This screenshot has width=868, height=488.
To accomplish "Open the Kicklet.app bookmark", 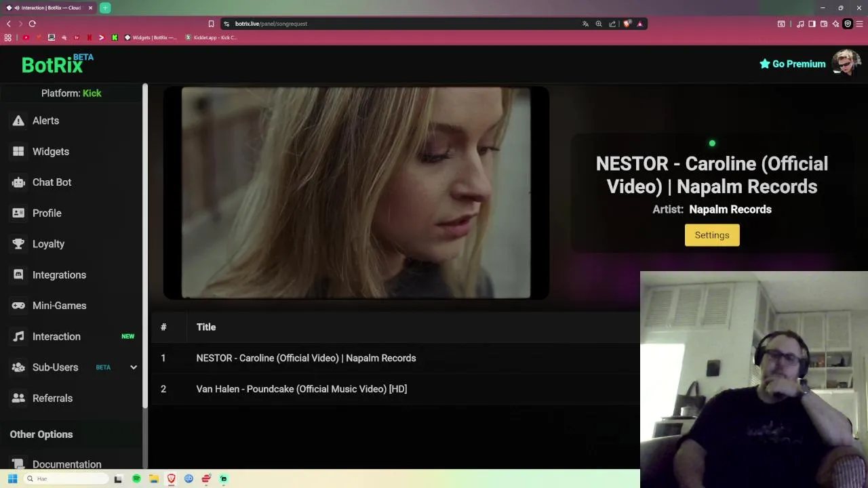I will tap(211, 37).
